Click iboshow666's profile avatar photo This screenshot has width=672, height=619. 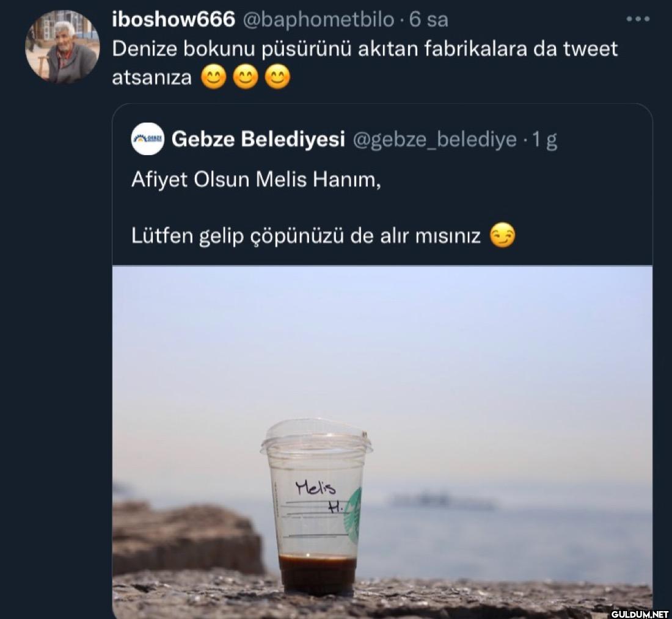click(62, 47)
